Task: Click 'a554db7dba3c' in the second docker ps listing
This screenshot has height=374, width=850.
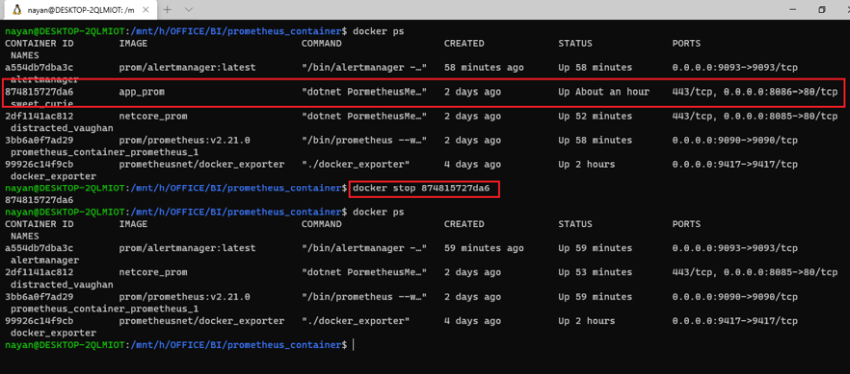Action: pyautogui.click(x=39, y=248)
